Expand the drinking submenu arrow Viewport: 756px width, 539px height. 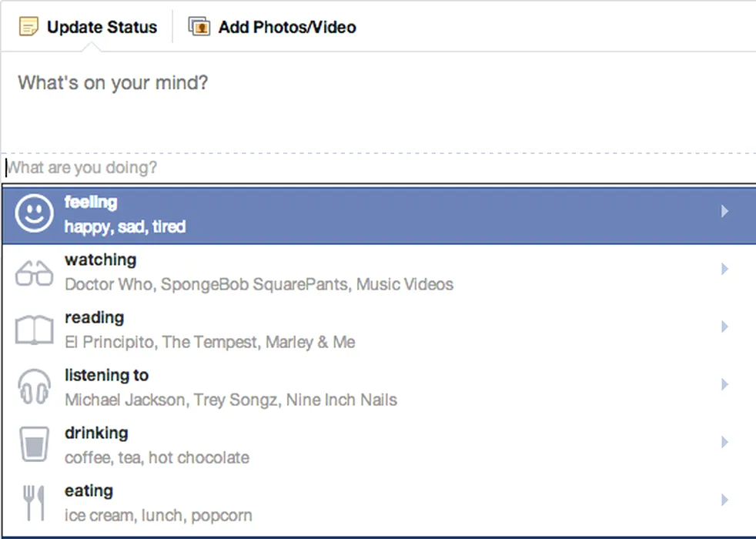pyautogui.click(x=724, y=442)
